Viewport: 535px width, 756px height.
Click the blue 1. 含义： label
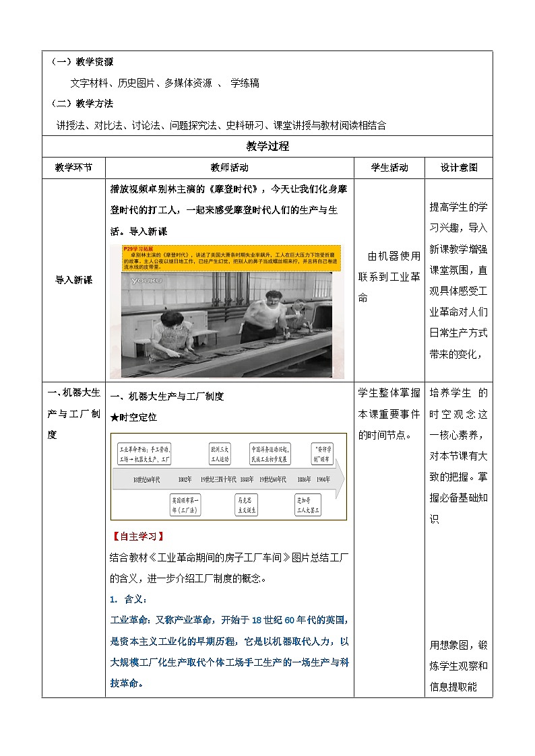tap(128, 599)
